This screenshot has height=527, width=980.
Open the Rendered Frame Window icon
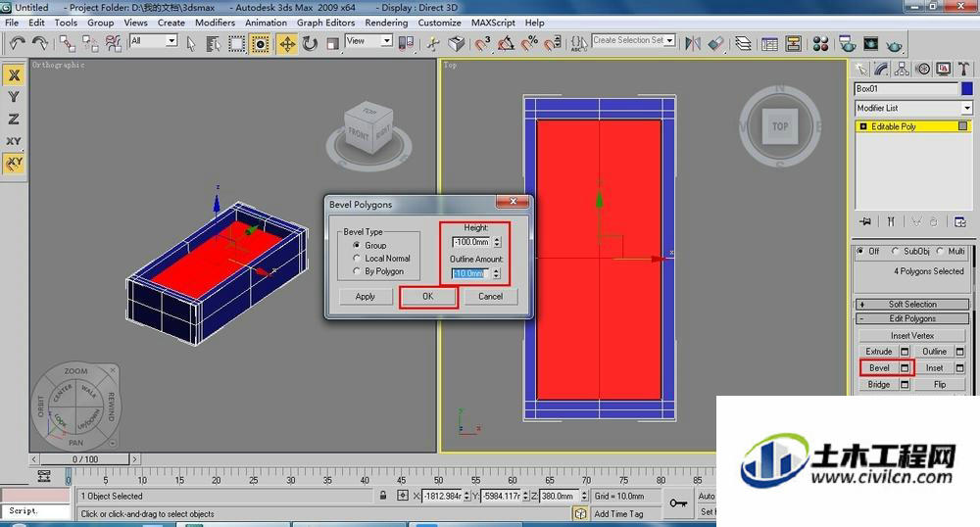coord(870,43)
